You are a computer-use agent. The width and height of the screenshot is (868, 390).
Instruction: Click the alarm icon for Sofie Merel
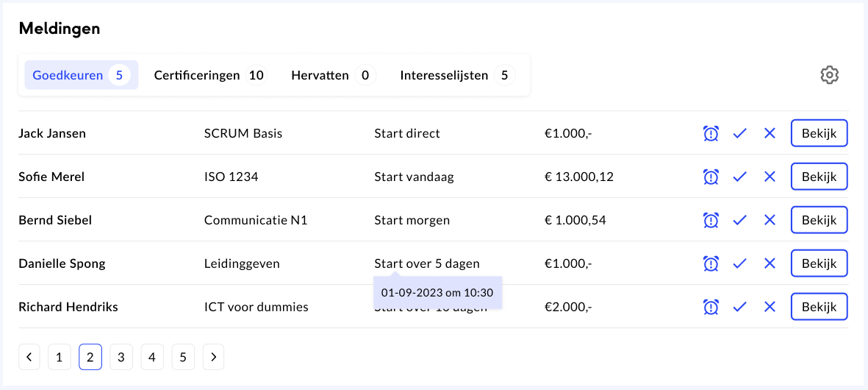(711, 177)
